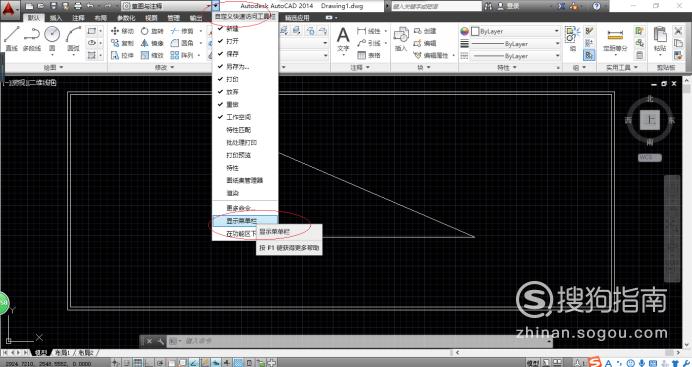Open the workspace dropdown 草图与注释
692x367 pixels.
point(166,6)
